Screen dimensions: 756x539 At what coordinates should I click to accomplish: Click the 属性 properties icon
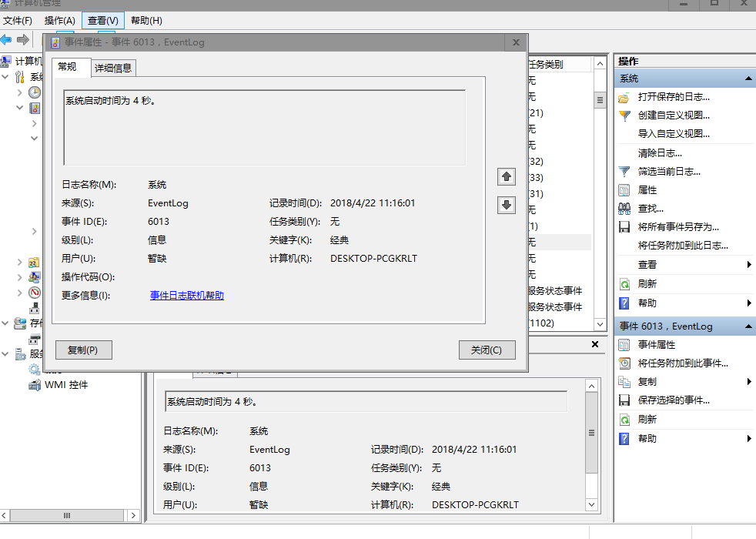[624, 190]
